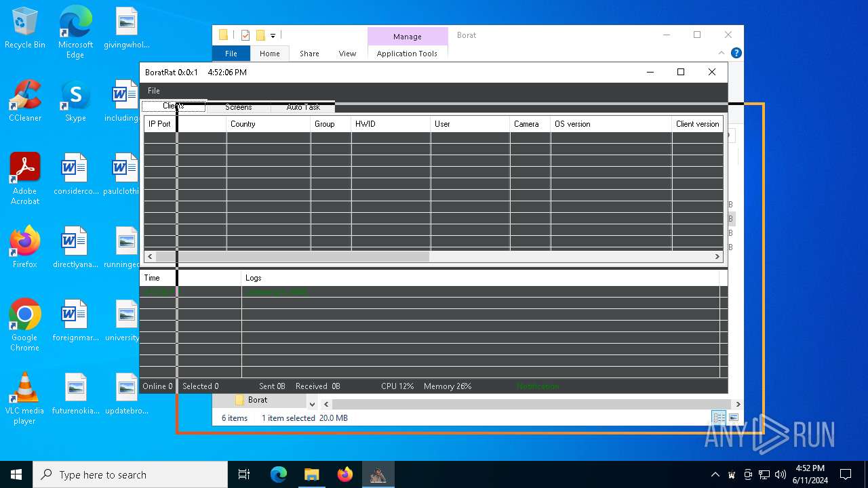868x488 pixels.
Task: Open the View ribbon tab in Explorer
Action: 347,54
